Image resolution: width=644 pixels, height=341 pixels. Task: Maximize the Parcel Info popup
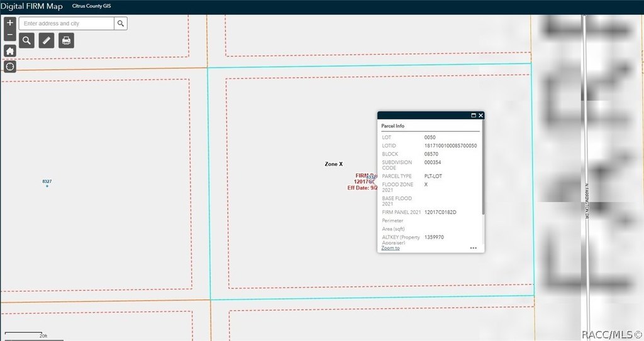pyautogui.click(x=473, y=116)
